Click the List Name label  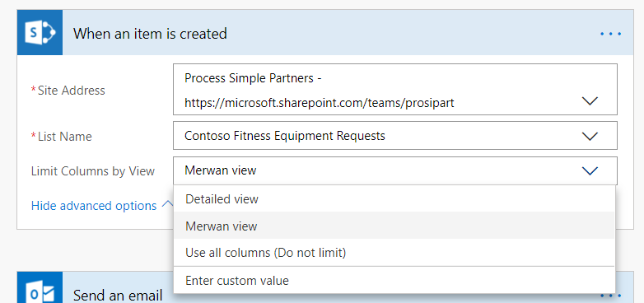pyautogui.click(x=62, y=137)
